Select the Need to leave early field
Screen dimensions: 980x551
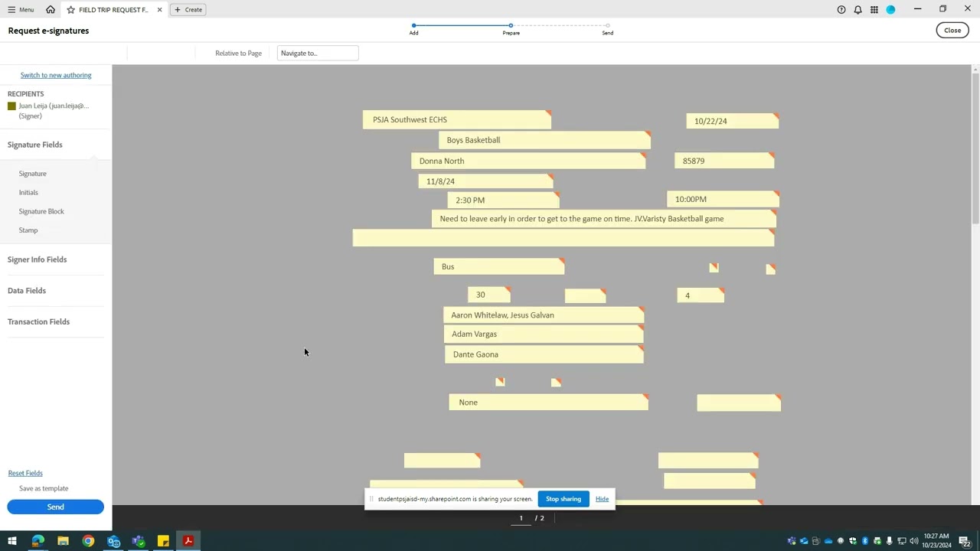pyautogui.click(x=603, y=219)
